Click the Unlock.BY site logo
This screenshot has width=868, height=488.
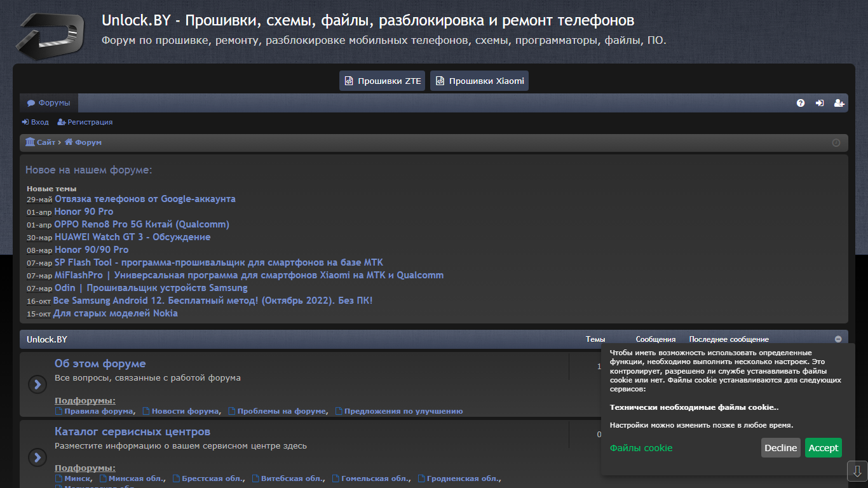coord(51,36)
